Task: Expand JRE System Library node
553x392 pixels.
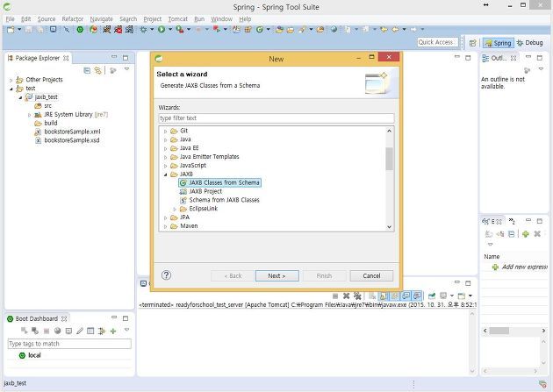Action: pyautogui.click(x=29, y=115)
